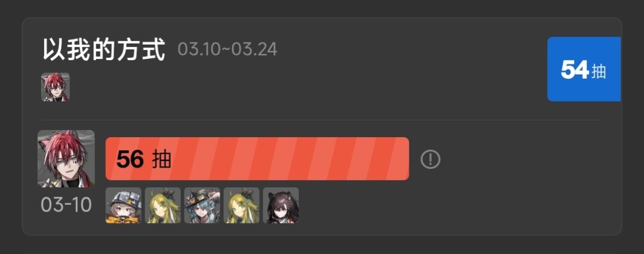Click the 03-10 date label under the portrait
The image size is (644, 254).
coord(66,205)
